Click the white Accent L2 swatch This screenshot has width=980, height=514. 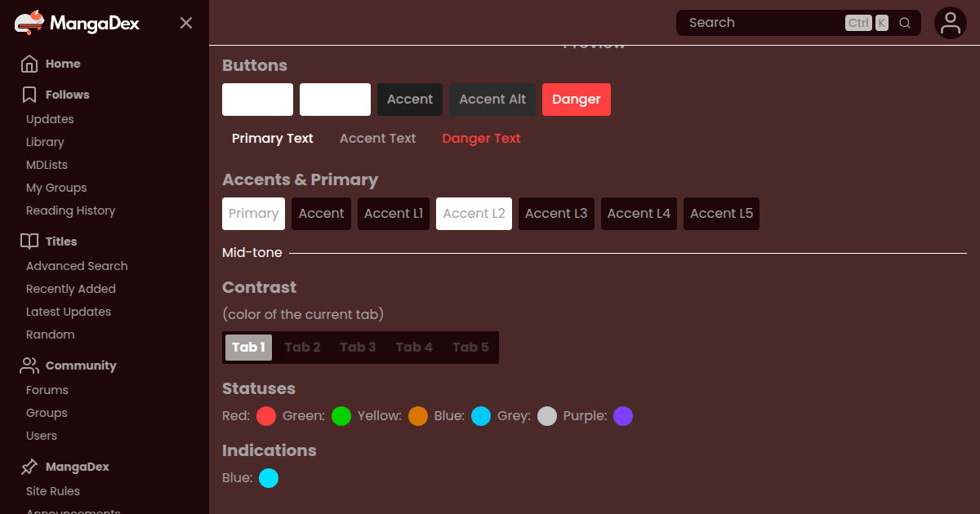coord(474,214)
